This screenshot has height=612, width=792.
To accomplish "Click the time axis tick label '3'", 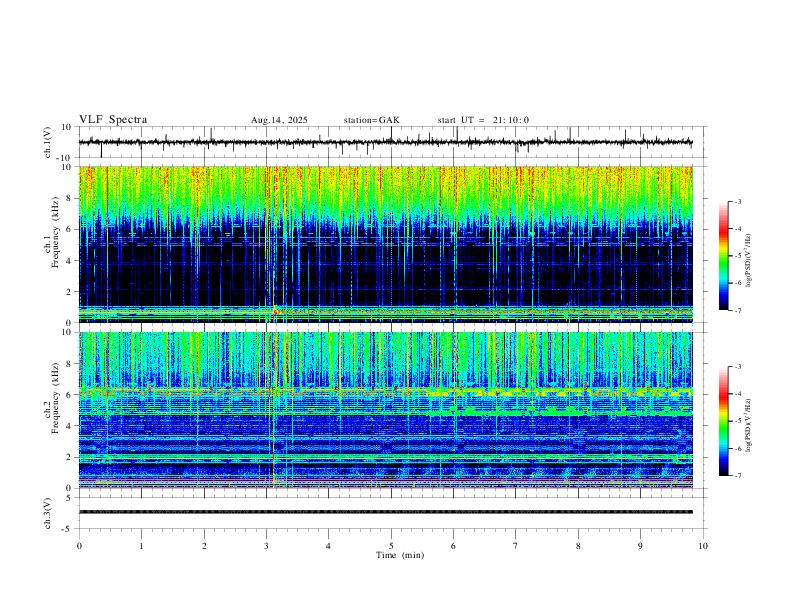I will point(266,546).
